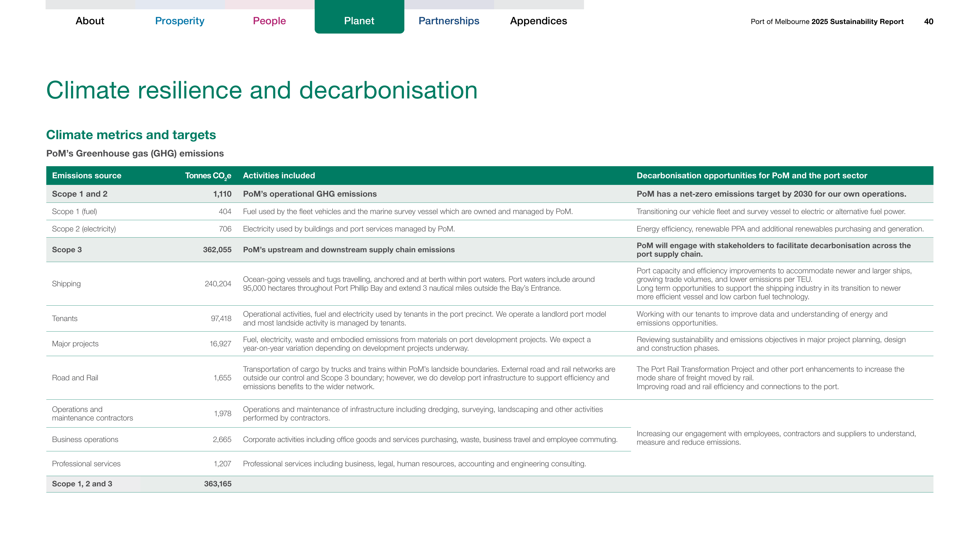The image size is (980, 551).
Task: Select the total value 363,165
Action: [x=218, y=484]
